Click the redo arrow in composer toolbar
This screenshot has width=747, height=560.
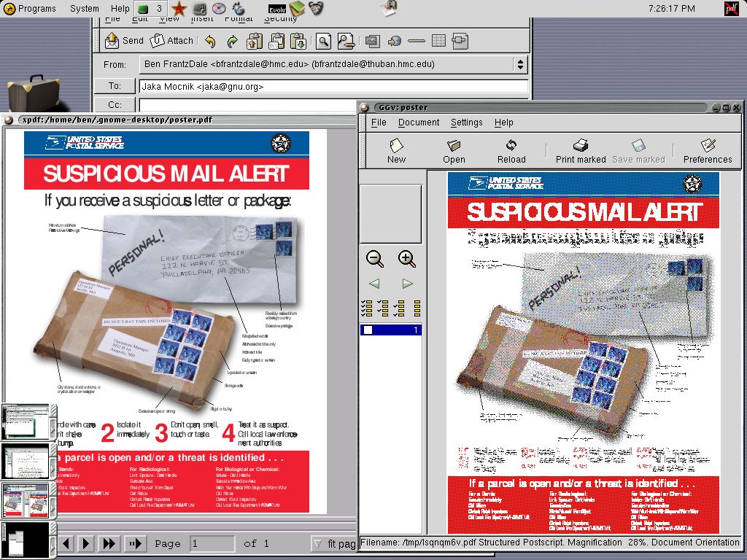click(x=232, y=42)
